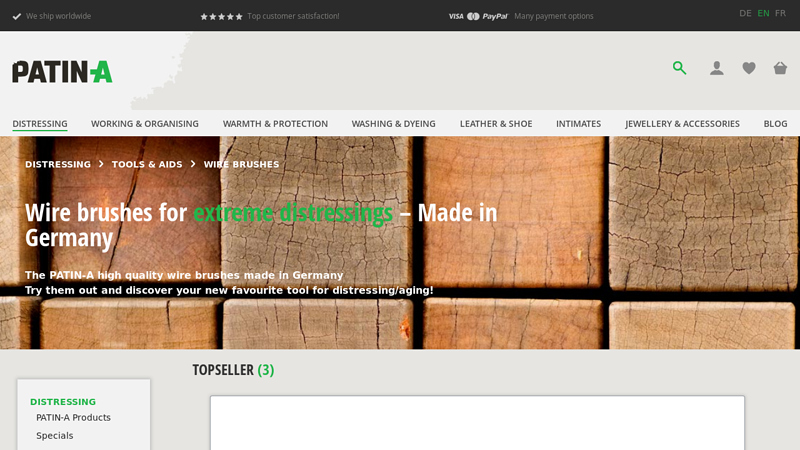Screen dimensions: 800x450
Task: Click the Specials sidebar entry
Action: click(54, 436)
